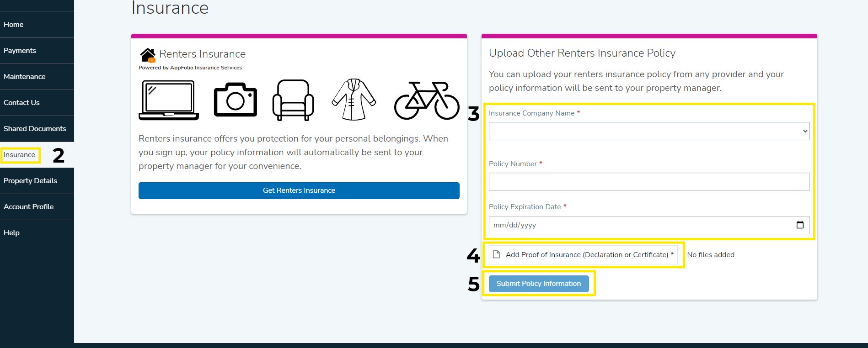Go to Payments in the sidebar
868x348 pixels.
pos(20,51)
